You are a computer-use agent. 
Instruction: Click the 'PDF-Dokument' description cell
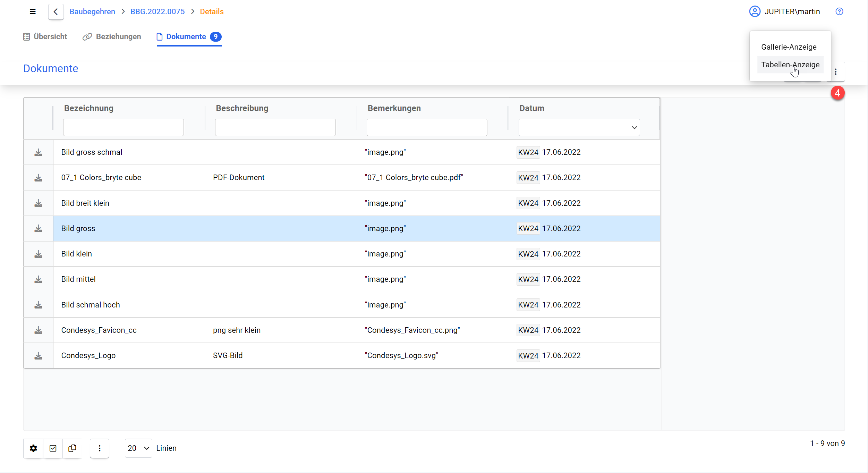tap(239, 178)
